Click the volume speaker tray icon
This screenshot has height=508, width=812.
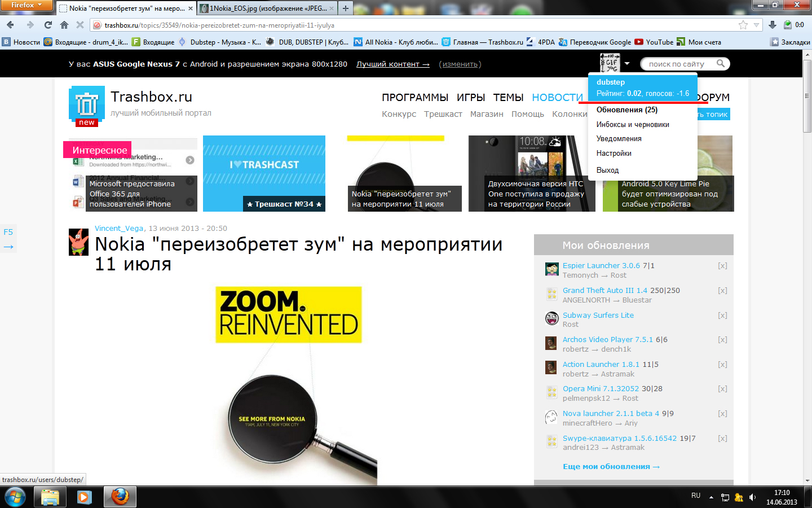coord(752,497)
